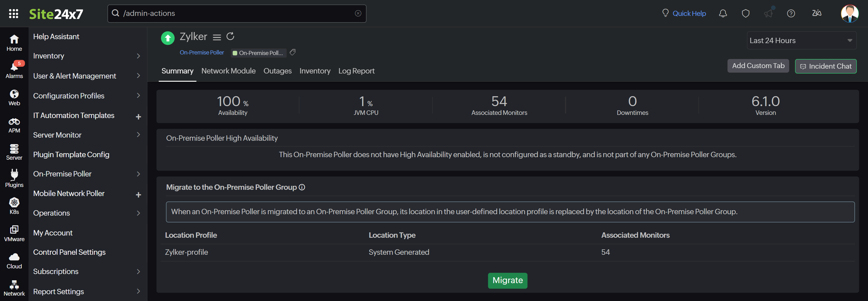Refresh the Zylker monitor details

click(230, 36)
